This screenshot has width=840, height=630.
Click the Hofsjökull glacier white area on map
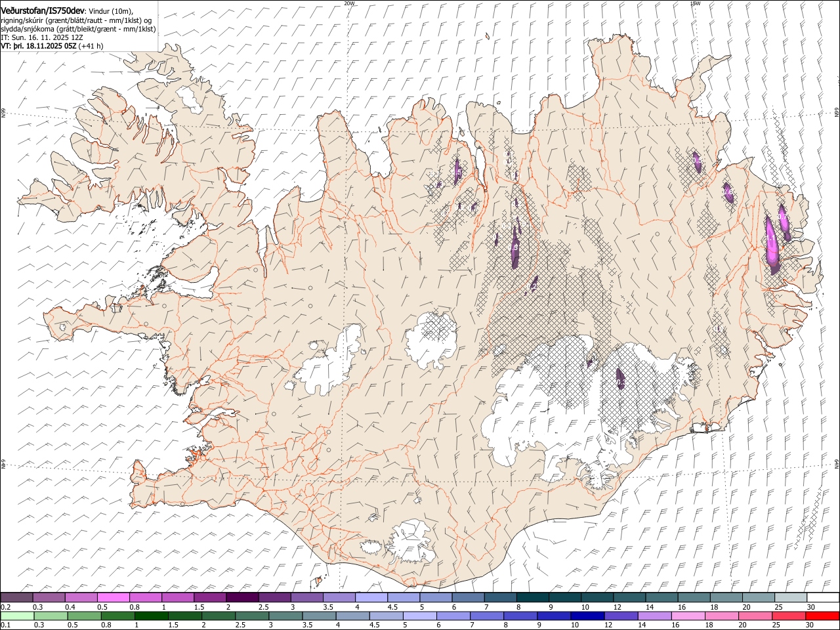[430, 340]
